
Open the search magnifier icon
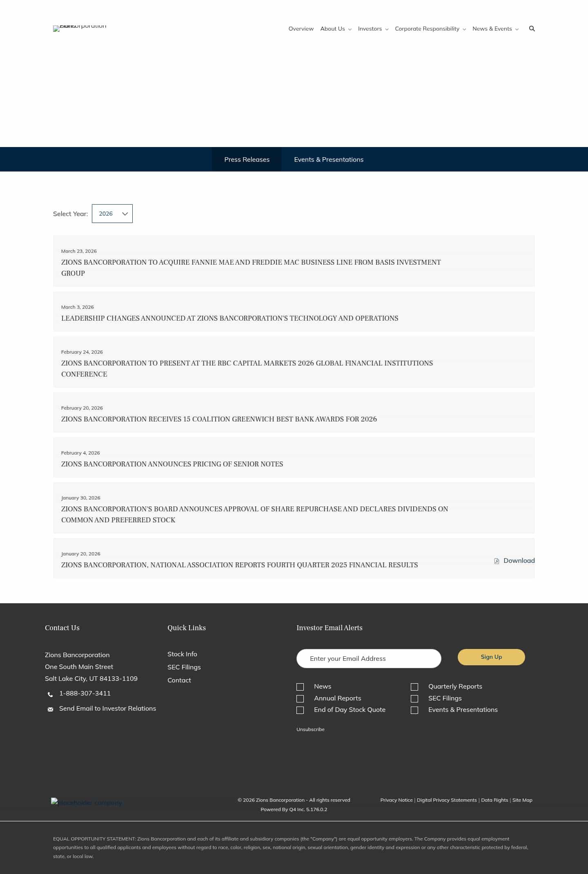(532, 29)
